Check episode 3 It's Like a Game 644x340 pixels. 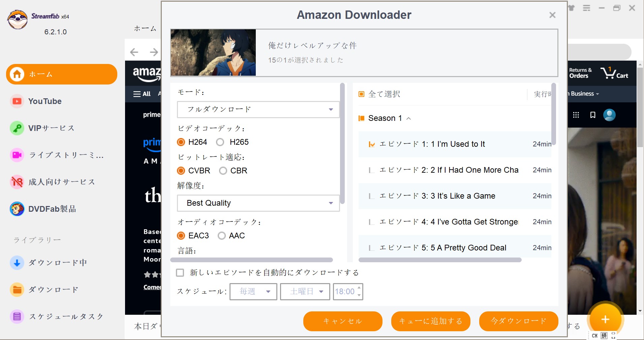[x=372, y=196]
